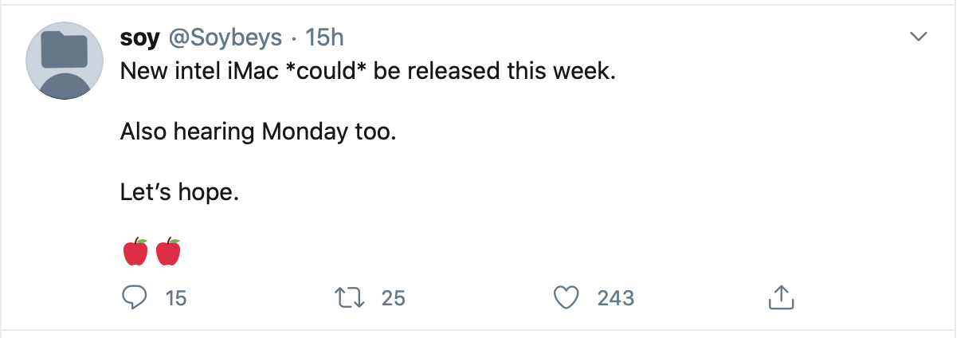Click the second red apple emoji
980x338 pixels.
click(168, 252)
